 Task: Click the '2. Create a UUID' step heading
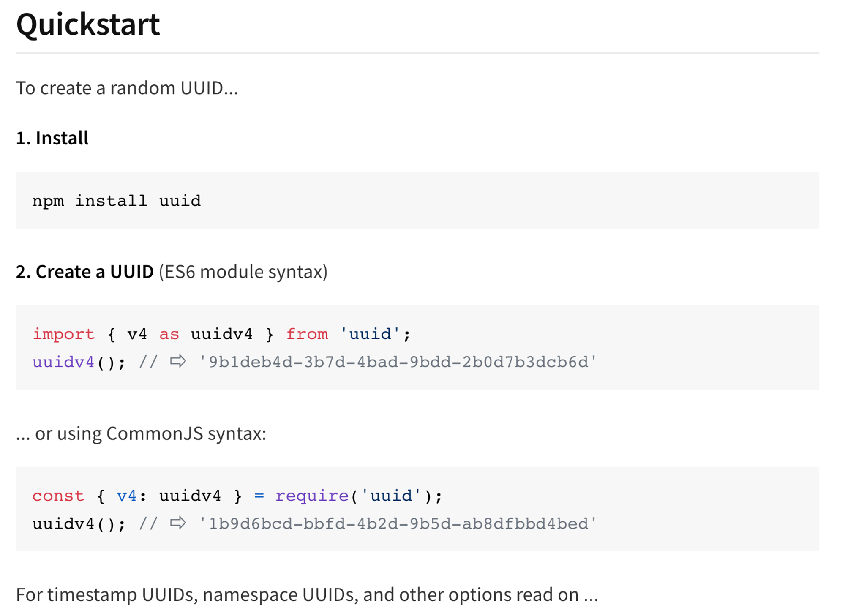(84, 271)
